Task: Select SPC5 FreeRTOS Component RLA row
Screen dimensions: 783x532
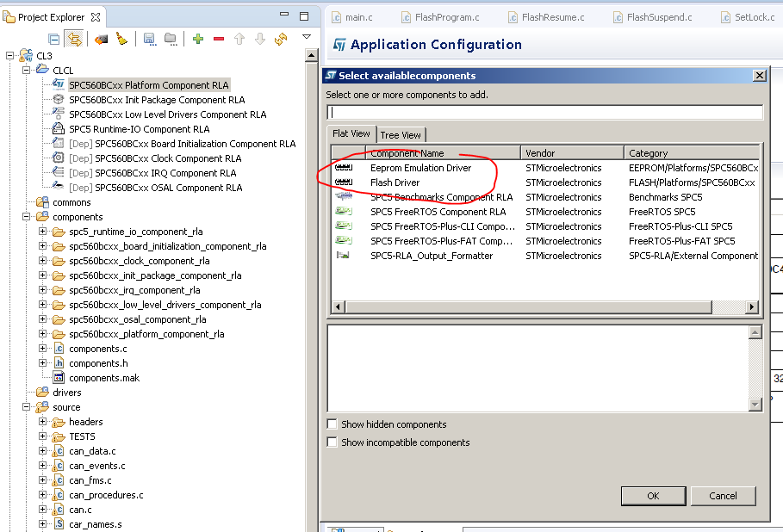Action: [x=545, y=212]
